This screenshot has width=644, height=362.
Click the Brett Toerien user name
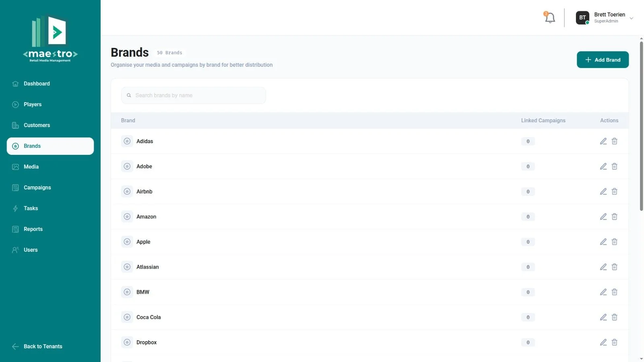coord(609,14)
